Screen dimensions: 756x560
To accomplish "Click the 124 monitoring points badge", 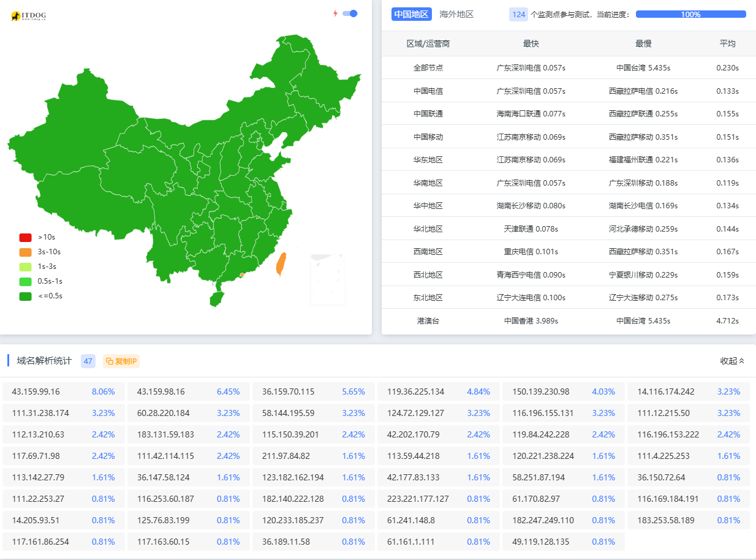I will click(x=518, y=14).
